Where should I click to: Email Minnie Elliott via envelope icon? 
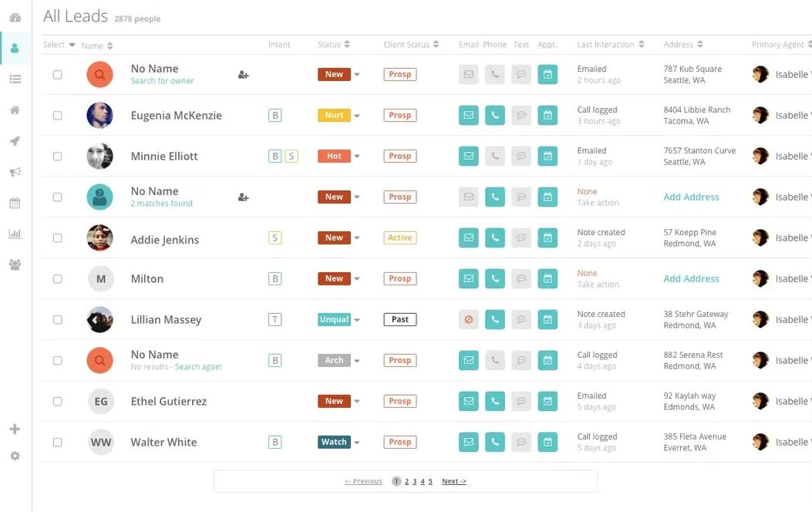coord(469,156)
